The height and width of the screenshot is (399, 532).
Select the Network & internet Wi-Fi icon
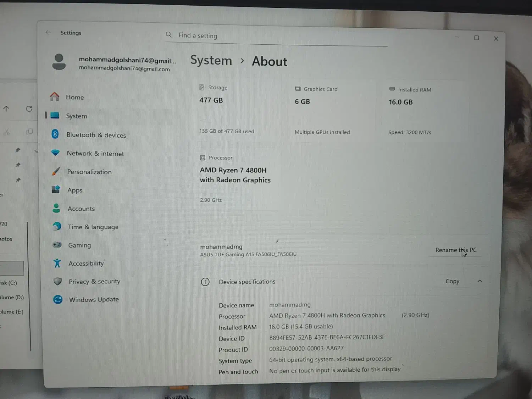tap(55, 153)
